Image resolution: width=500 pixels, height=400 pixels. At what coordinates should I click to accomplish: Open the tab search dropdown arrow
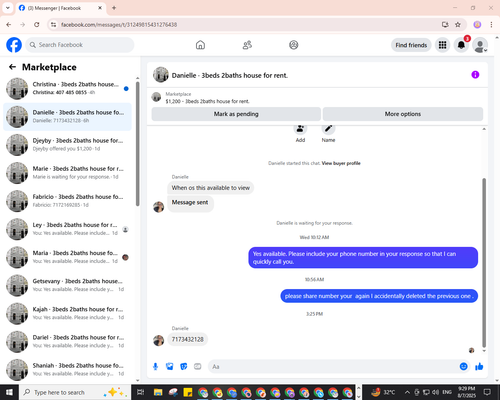click(8, 8)
